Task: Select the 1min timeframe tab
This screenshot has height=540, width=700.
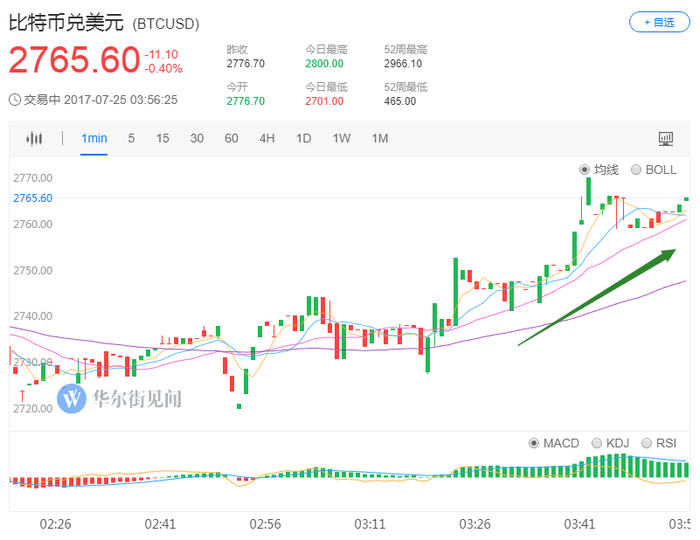Action: point(94,139)
